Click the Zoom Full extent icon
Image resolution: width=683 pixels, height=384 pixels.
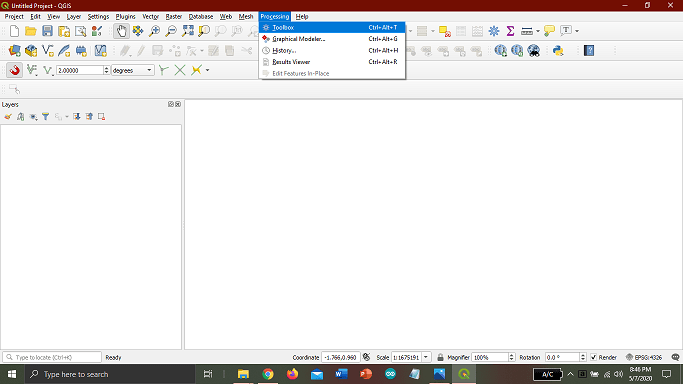[x=188, y=31]
